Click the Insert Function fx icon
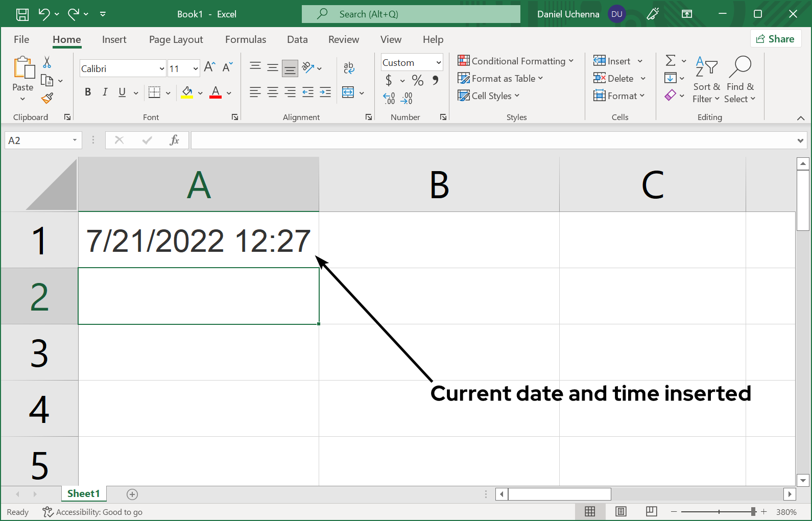Screen dimensions: 812x521 (174, 140)
